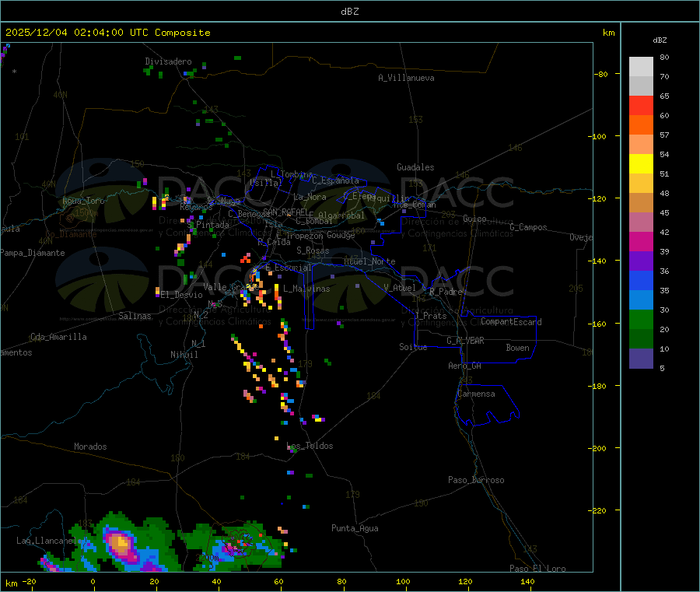The height and width of the screenshot is (592, 700).
Task: Click the V_Atuel map label
Action: tap(400, 288)
